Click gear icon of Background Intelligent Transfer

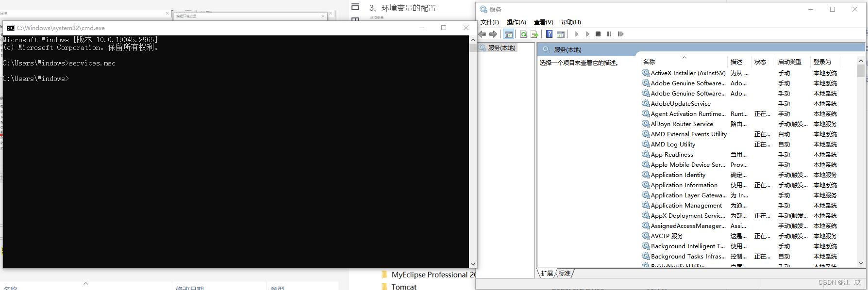click(646, 246)
